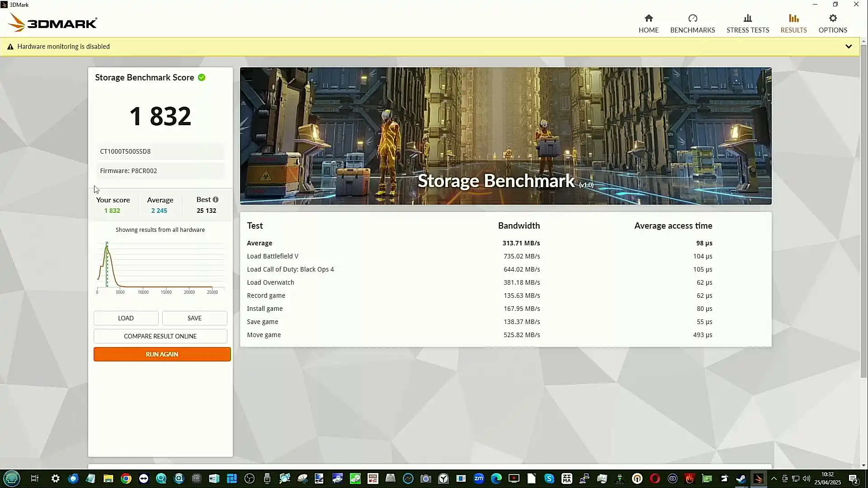Viewport: 868px width, 488px height.
Task: Click the 3DMark logo
Action: pos(52,23)
